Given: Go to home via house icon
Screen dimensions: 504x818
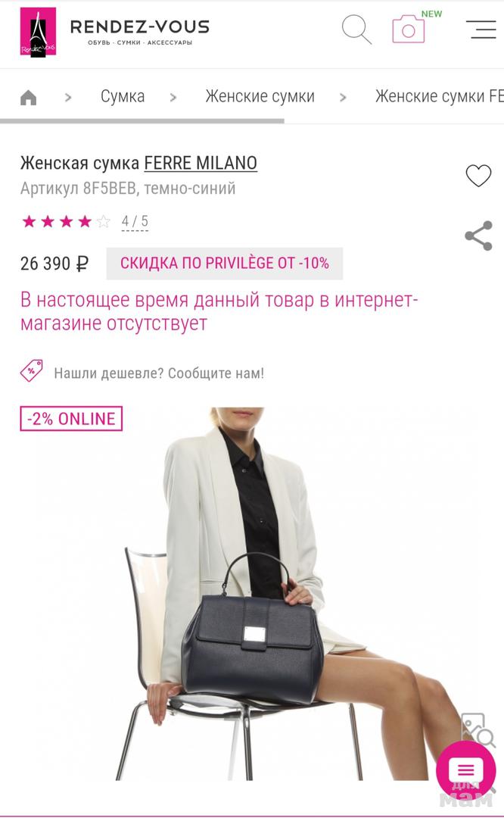Looking at the screenshot, I should click(28, 97).
